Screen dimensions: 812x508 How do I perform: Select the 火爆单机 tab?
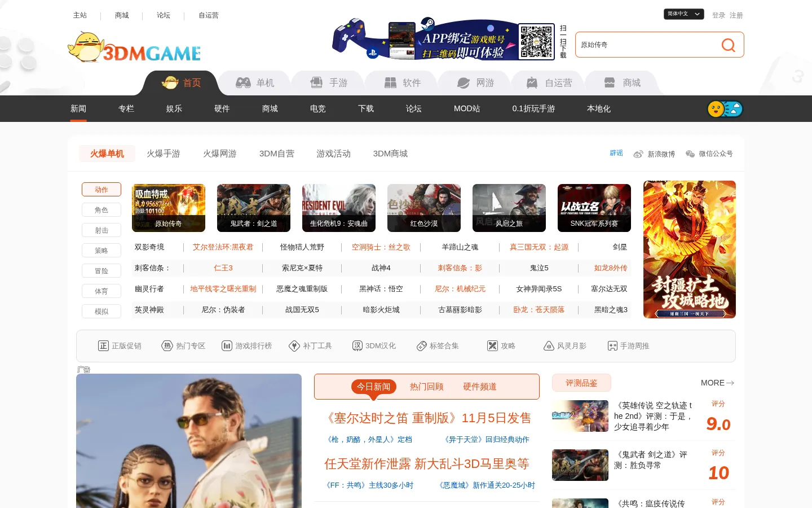[107, 154]
